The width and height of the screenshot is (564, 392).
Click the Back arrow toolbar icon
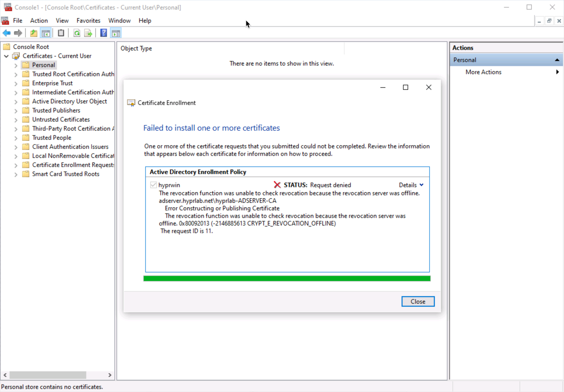coord(6,33)
